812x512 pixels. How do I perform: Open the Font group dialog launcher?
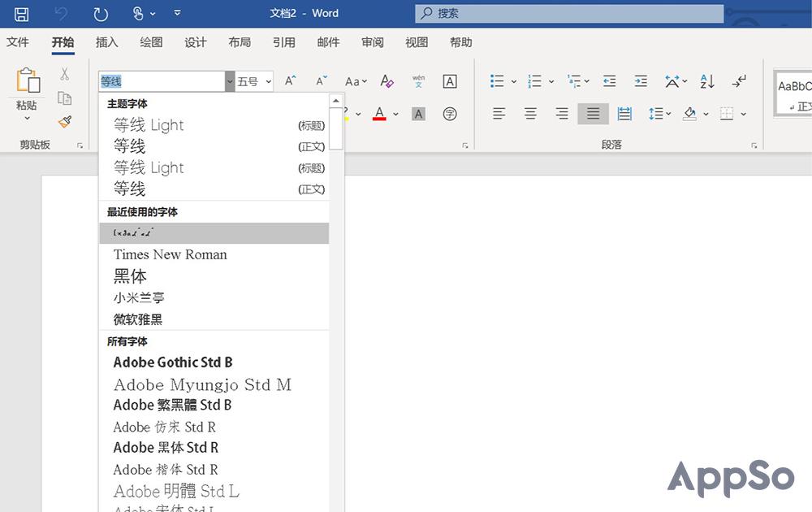(465, 145)
